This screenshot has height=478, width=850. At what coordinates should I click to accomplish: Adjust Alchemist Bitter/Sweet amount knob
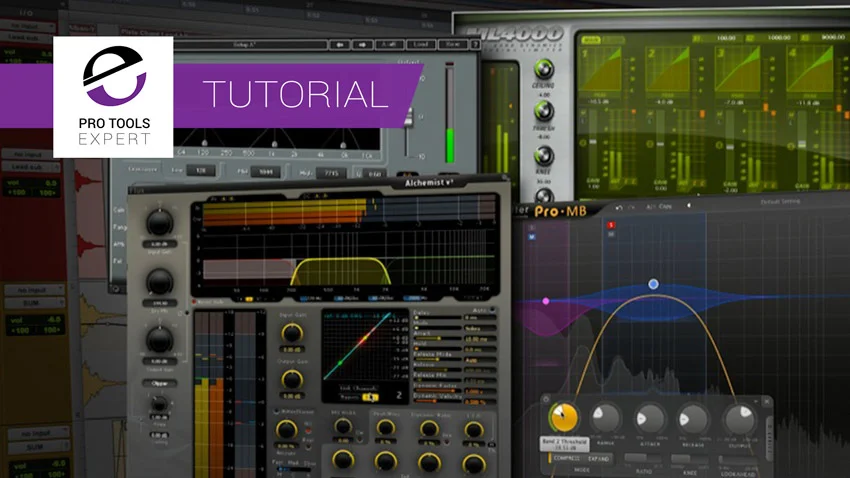click(x=286, y=430)
